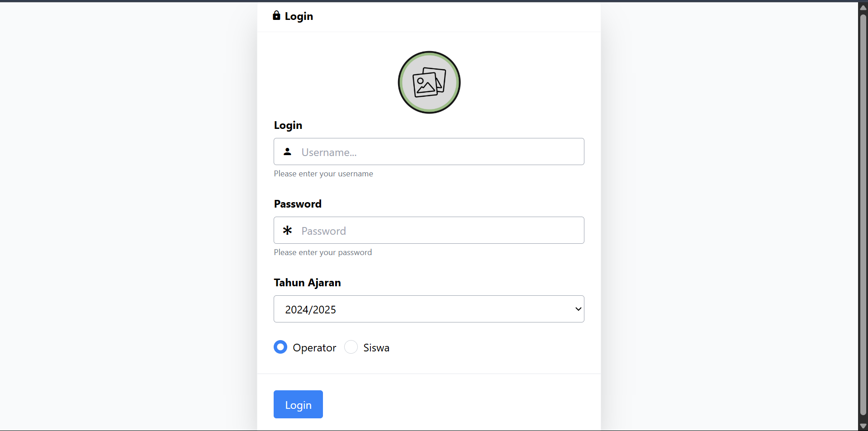Screen dimensions: 868x431
Task: Click the Operator label text
Action: click(x=314, y=348)
